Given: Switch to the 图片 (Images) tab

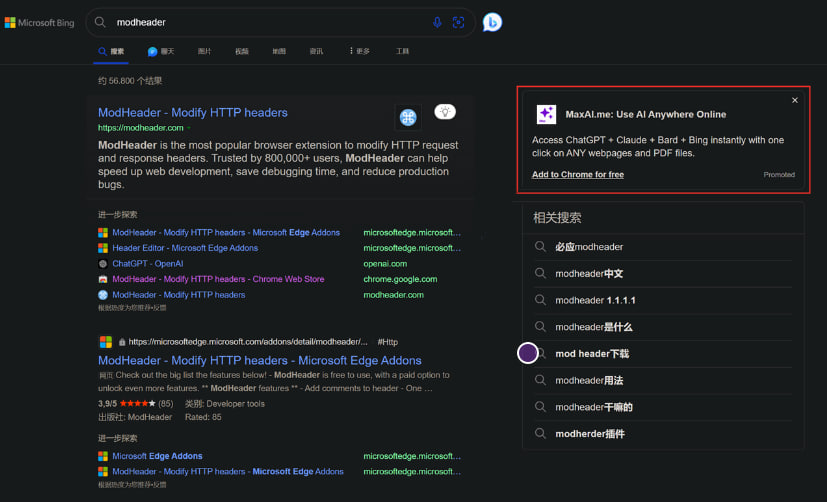Looking at the screenshot, I should click(204, 51).
